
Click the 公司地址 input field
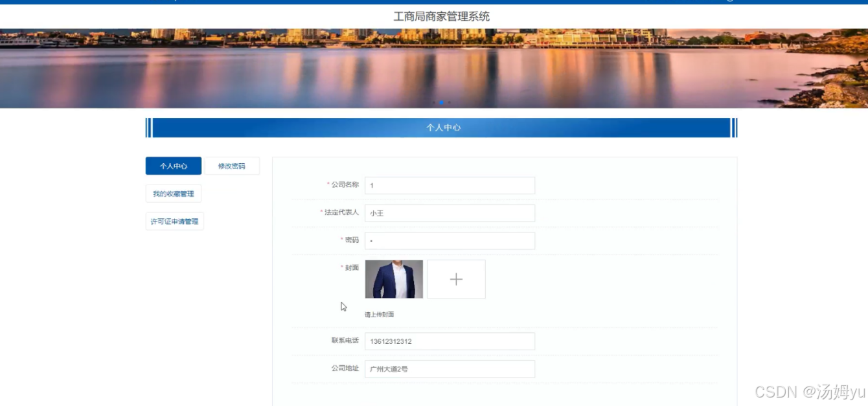click(x=450, y=369)
